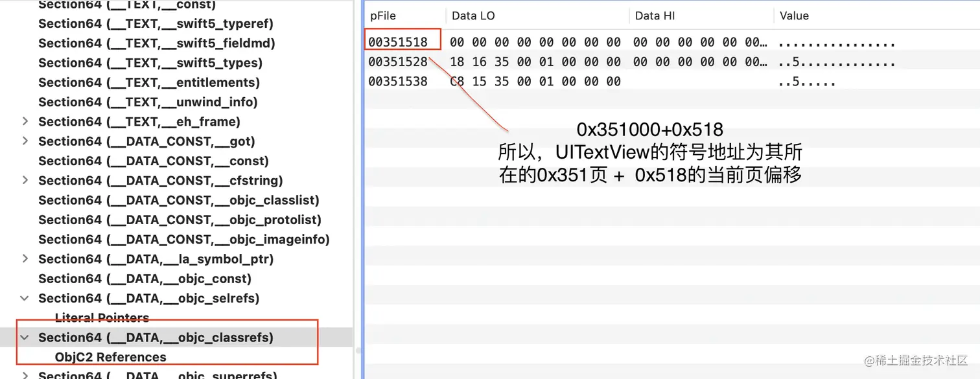Click Value cell '..5.....' in last row
This screenshot has width=980, height=379.
pyautogui.click(x=806, y=82)
